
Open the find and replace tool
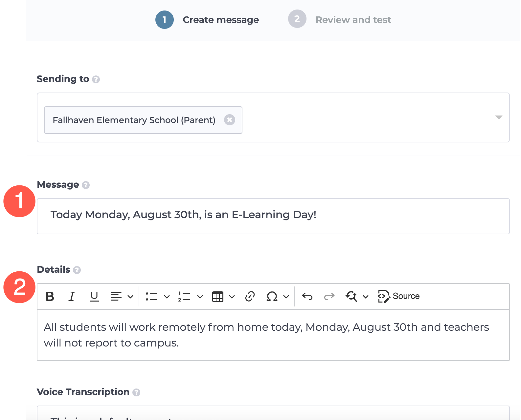point(351,297)
